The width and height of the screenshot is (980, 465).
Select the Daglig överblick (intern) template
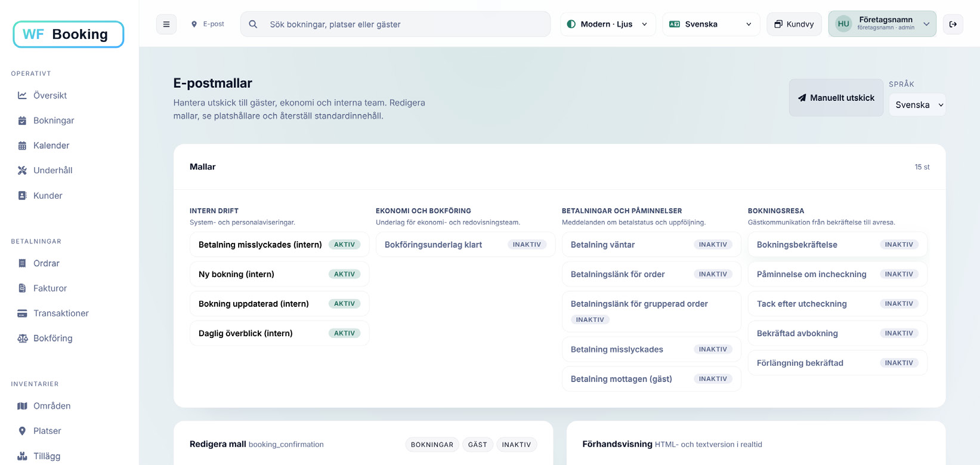pos(245,334)
